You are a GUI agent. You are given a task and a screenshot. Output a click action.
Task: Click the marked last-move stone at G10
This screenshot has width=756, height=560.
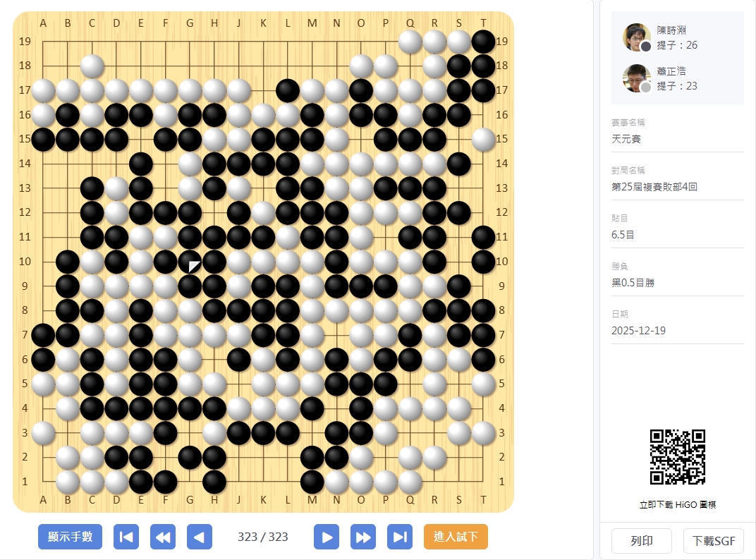click(x=190, y=261)
